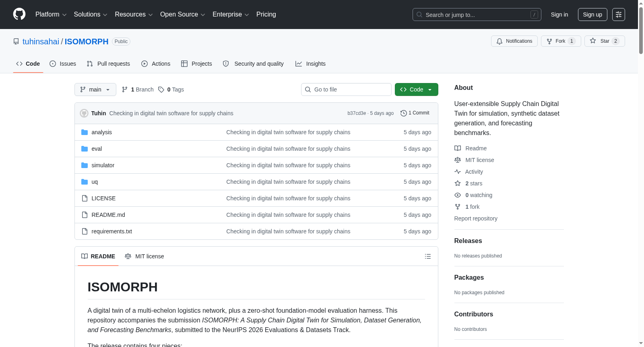Click the eye icon beside watching
The width and height of the screenshot is (644, 347).
(458, 195)
